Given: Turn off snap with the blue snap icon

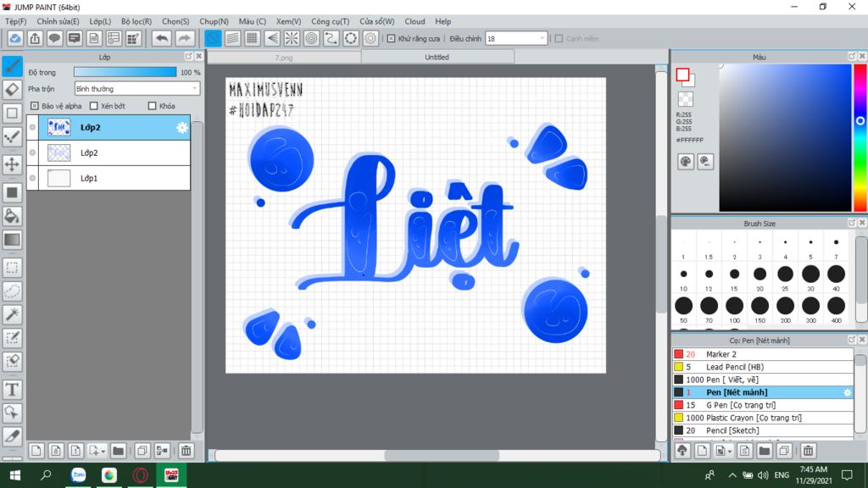Looking at the screenshot, I should 213,39.
